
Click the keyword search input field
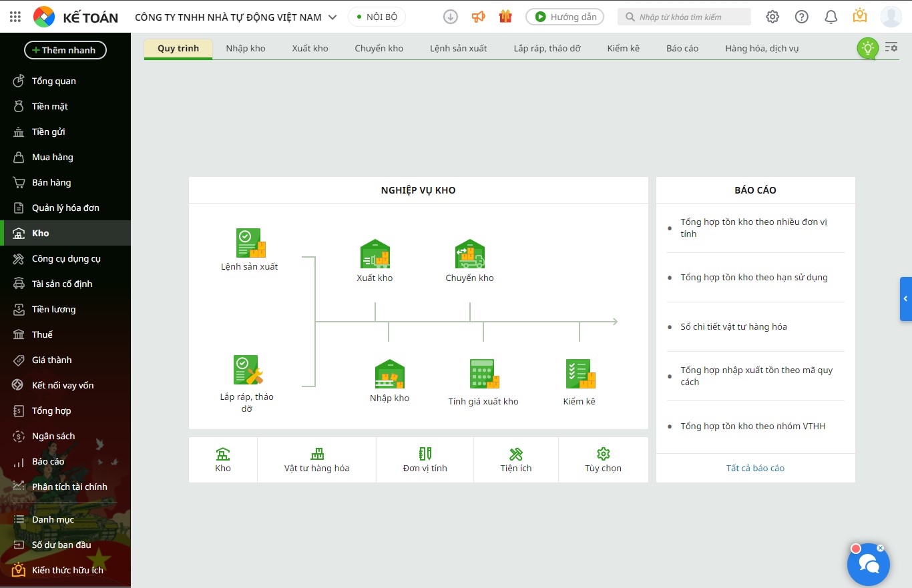tap(684, 17)
